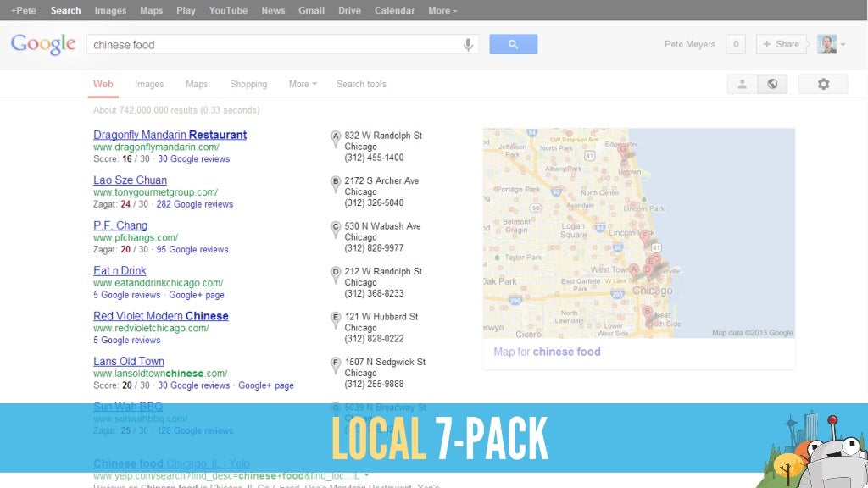The height and width of the screenshot is (488, 868).
Task: Open Maps in the top bar
Action: 151,10
